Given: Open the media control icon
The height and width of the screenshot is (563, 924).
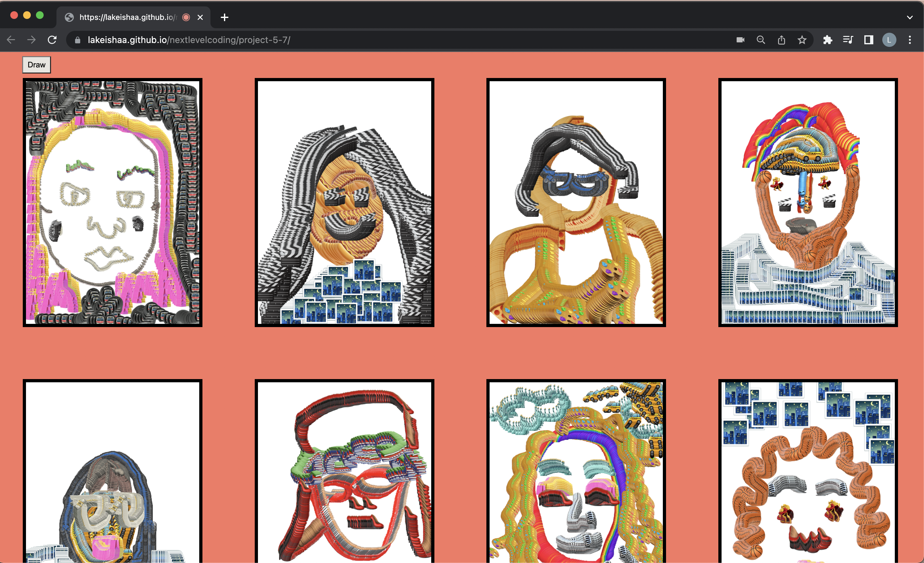Looking at the screenshot, I should pyautogui.click(x=848, y=40).
